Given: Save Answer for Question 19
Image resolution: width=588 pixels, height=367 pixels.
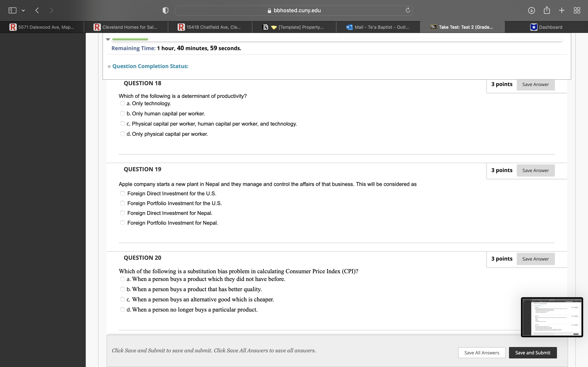Looking at the screenshot, I should (x=535, y=170).
